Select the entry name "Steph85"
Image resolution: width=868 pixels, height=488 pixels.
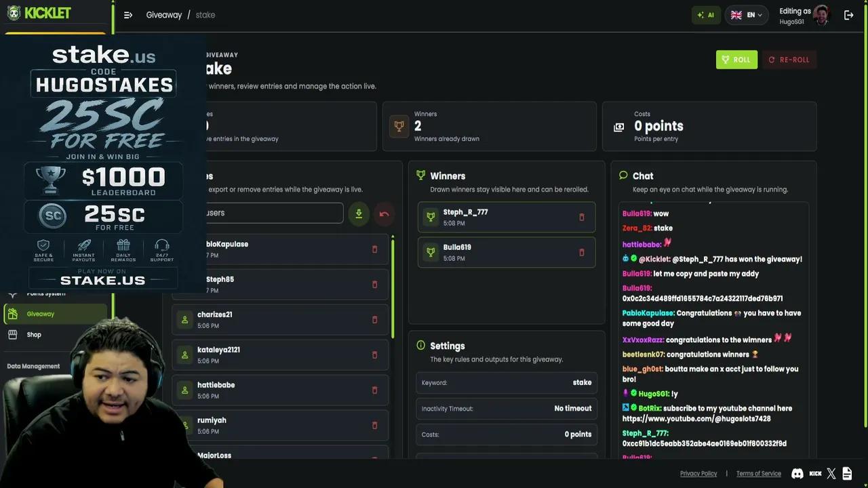220,279
